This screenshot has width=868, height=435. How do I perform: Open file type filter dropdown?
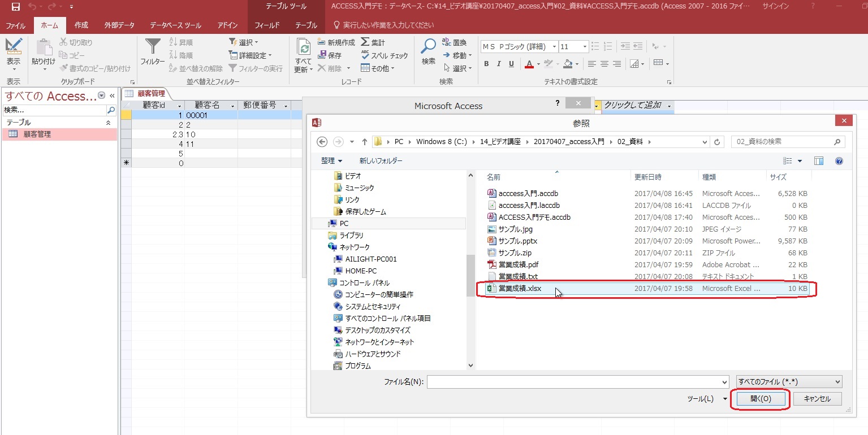coord(789,382)
